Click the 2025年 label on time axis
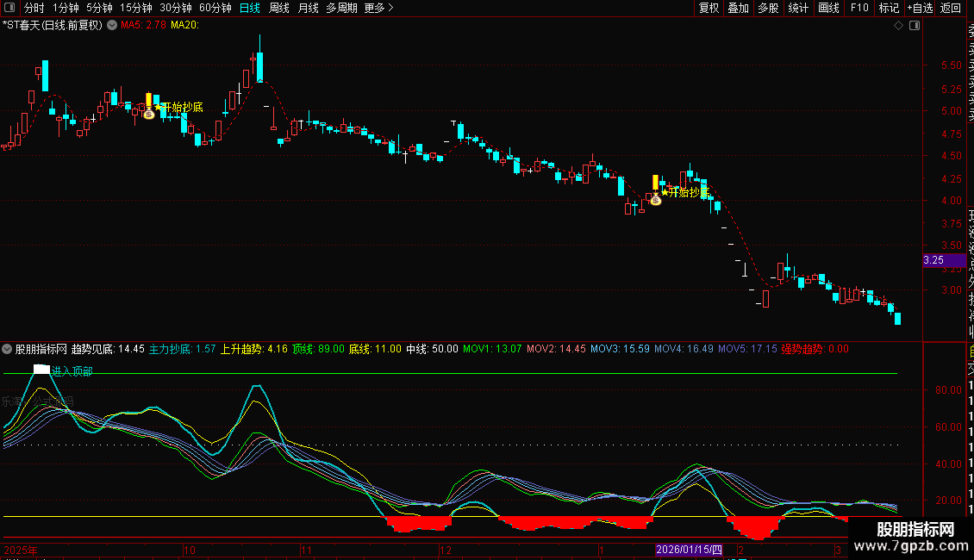Screen dimensions: 974x560 click(21, 550)
